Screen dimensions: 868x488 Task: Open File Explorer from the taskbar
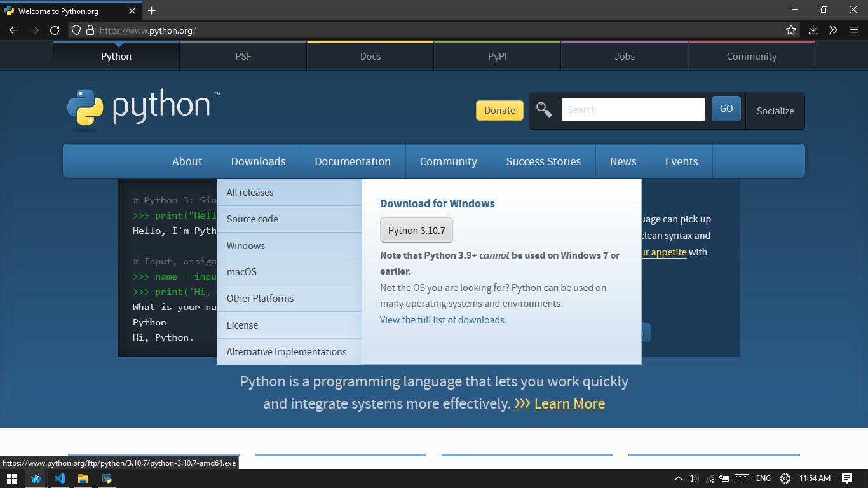click(83, 478)
